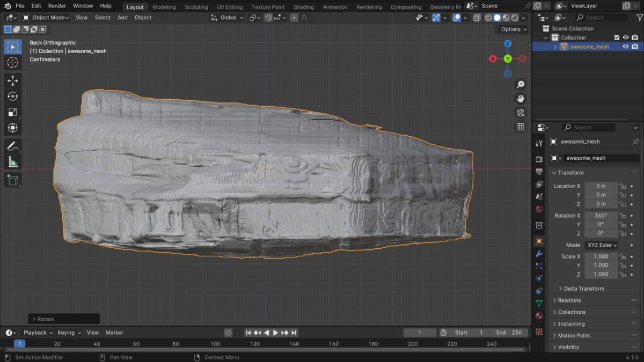Select the Cursor tool in the viewport toolbar
This screenshot has width=644, height=362.
click(x=13, y=63)
